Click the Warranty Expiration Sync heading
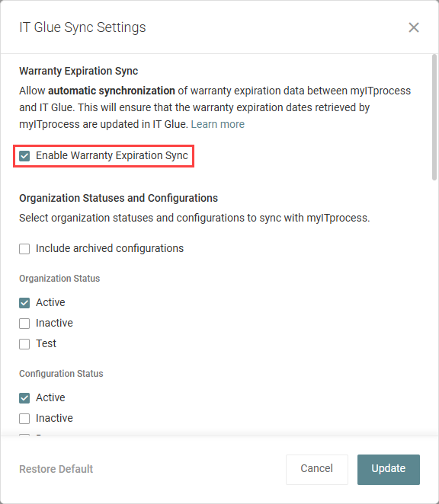This screenshot has width=439, height=504. coord(79,71)
